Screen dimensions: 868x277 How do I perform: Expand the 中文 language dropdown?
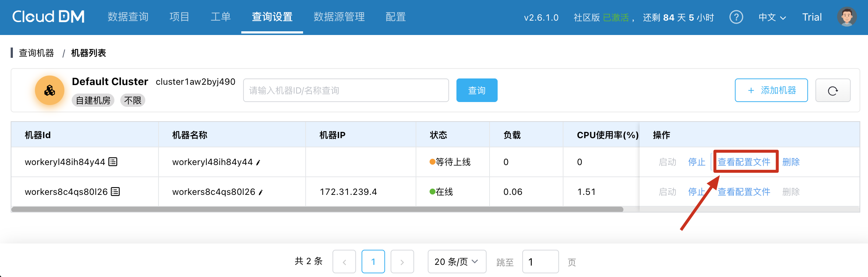(772, 17)
